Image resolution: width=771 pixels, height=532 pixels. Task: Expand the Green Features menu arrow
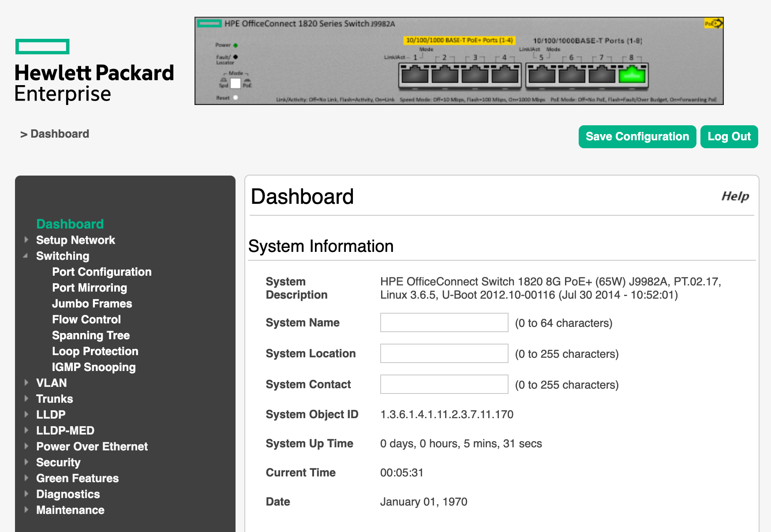[x=26, y=478]
